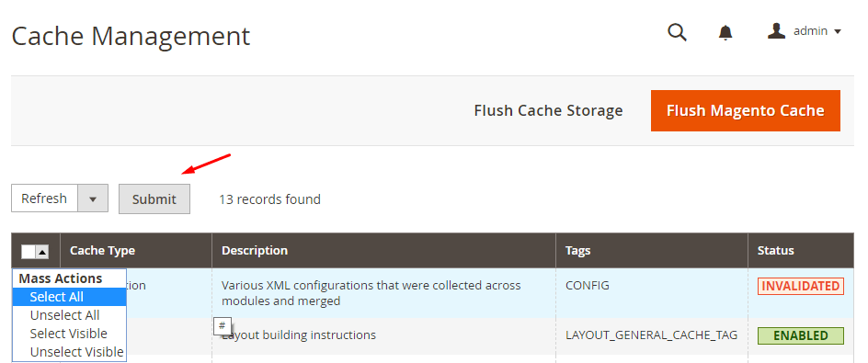The height and width of the screenshot is (363, 868).
Task: Open the search magnifier icon
Action: 677,32
